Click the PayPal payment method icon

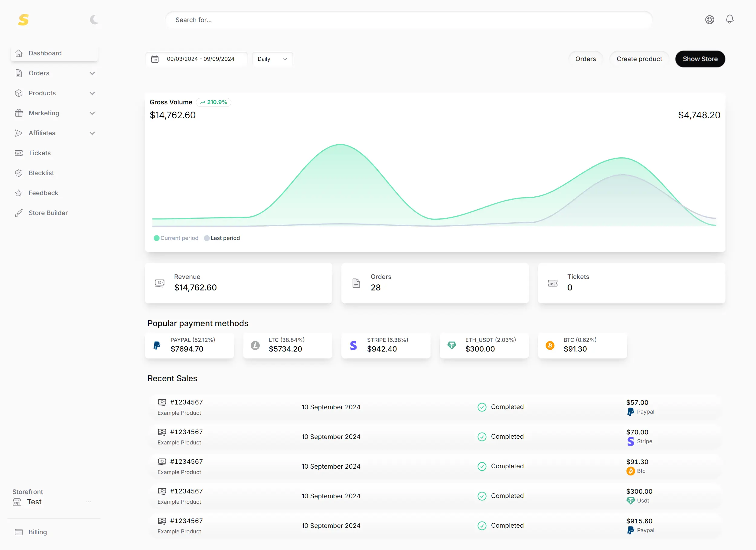[157, 345]
